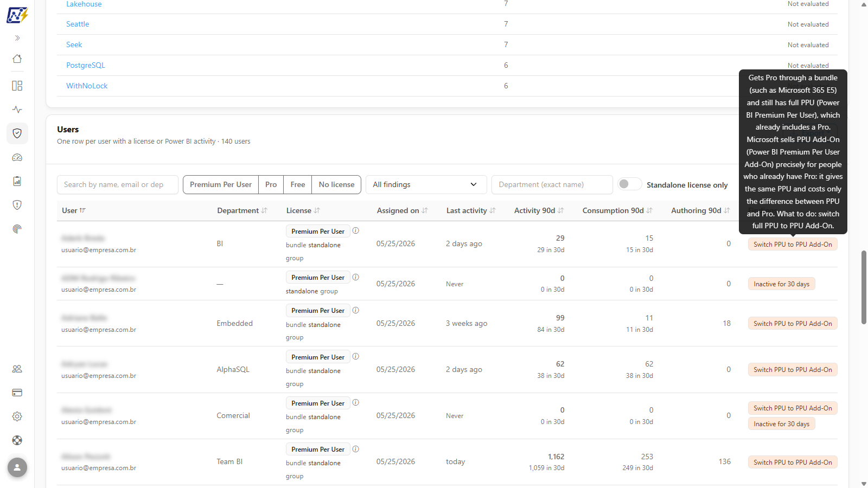This screenshot has height=488, width=868.
Task: Open the user avatar profile button
Action: pos(17,467)
